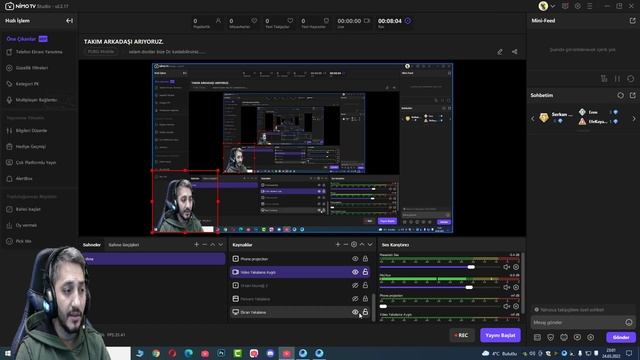Viewport: 640px width, 360px height.
Task: Toggle lock on Video Yakalama Aygıtı
Action: (365, 272)
